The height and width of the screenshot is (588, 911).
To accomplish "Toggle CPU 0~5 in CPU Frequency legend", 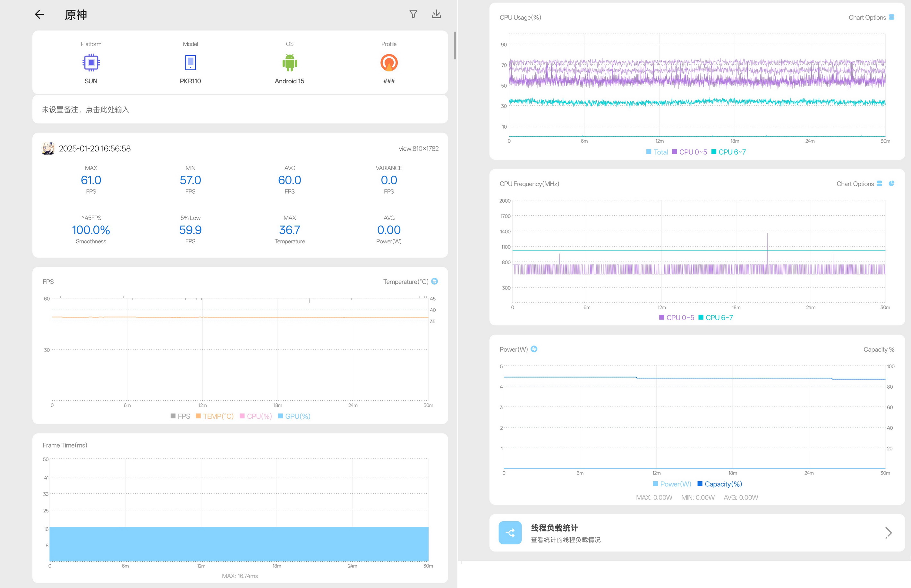I will (677, 318).
